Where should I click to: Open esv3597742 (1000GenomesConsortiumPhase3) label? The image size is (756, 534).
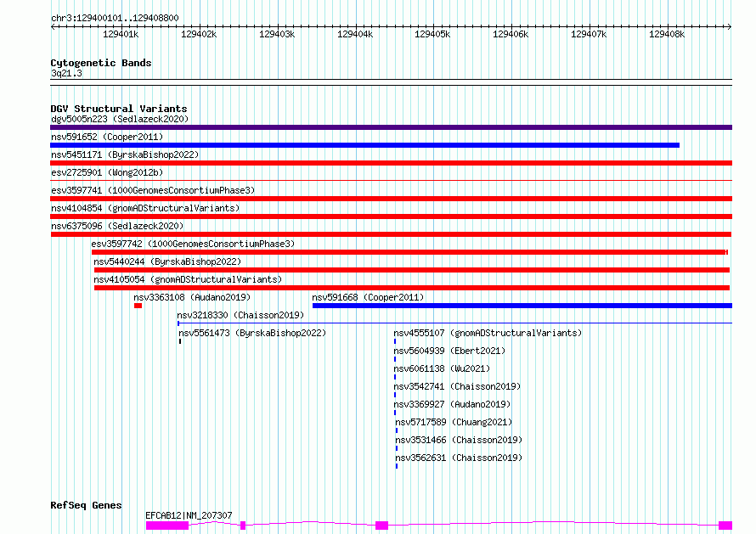point(193,244)
